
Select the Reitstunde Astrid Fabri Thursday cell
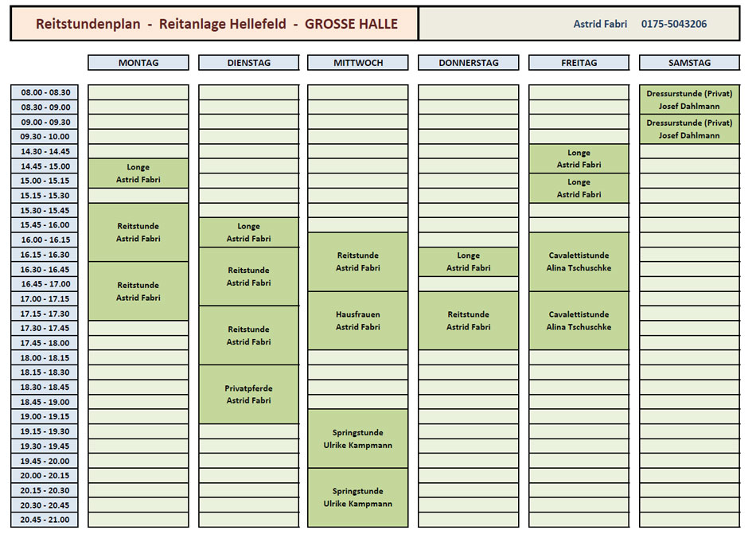tap(468, 320)
